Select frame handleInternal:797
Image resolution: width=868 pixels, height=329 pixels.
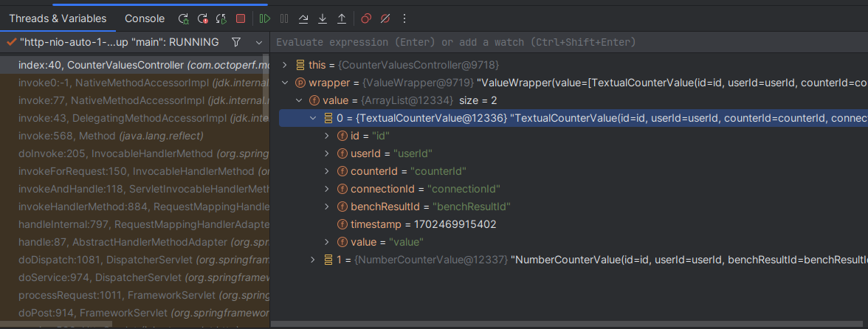tap(134, 224)
